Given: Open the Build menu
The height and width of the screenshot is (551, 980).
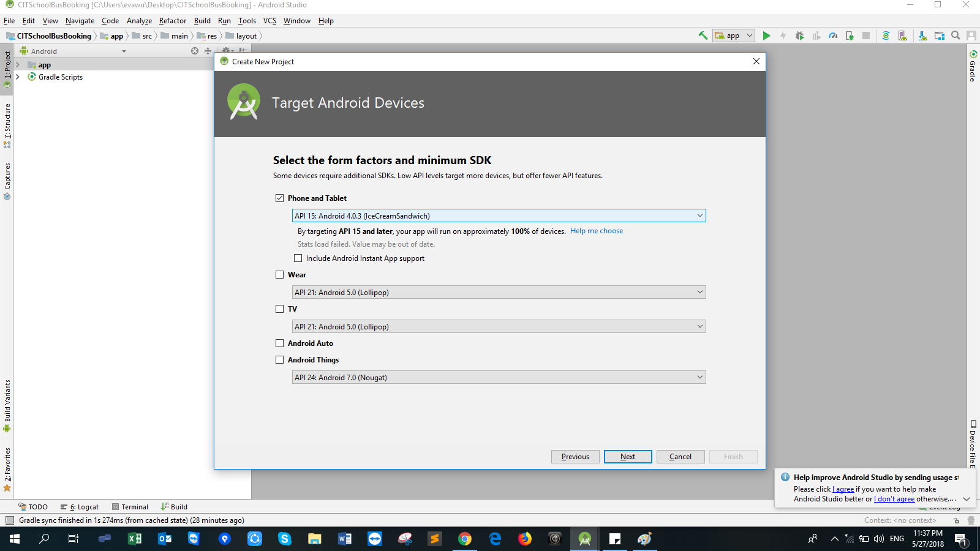Looking at the screenshot, I should (203, 21).
